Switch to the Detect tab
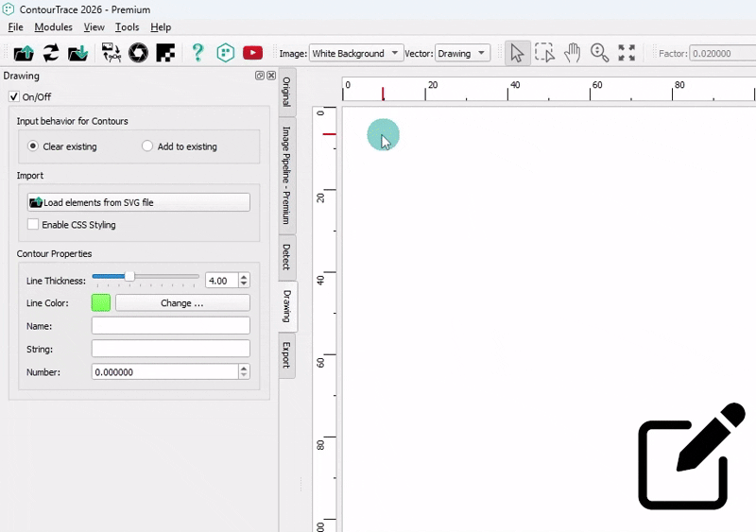Screen dimensions: 756x532 pyautogui.click(x=285, y=258)
